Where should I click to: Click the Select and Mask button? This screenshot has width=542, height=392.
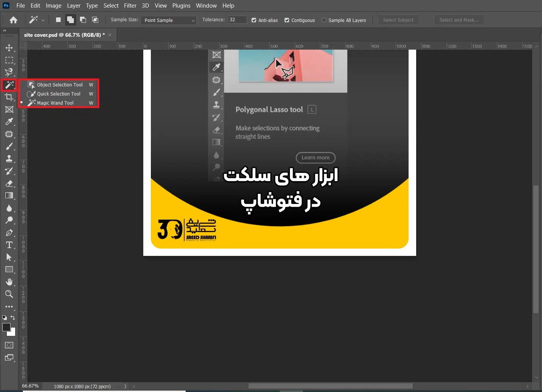[x=459, y=20]
